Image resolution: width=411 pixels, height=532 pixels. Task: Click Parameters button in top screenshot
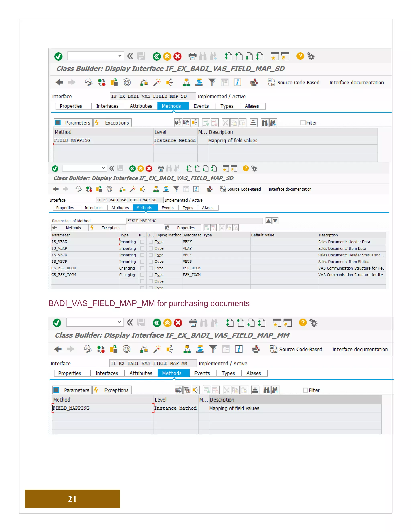point(73,123)
